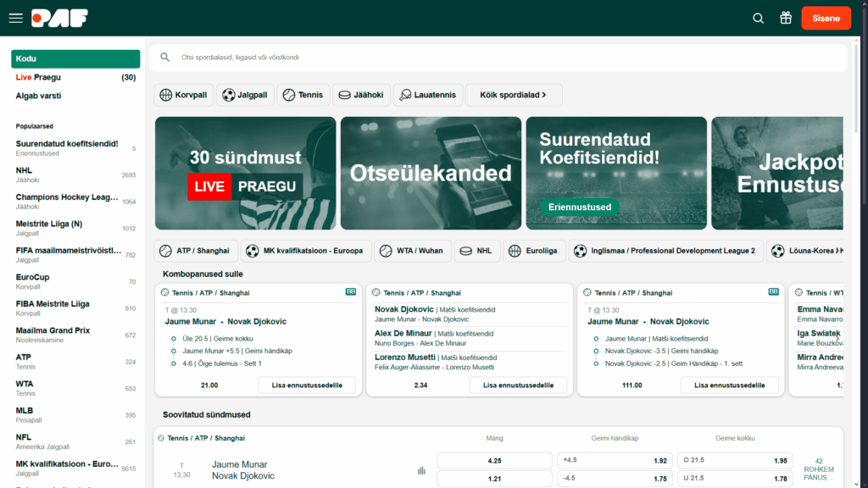Open the WTA / Wuhan chip
The height and width of the screenshot is (488, 868).
[415, 251]
